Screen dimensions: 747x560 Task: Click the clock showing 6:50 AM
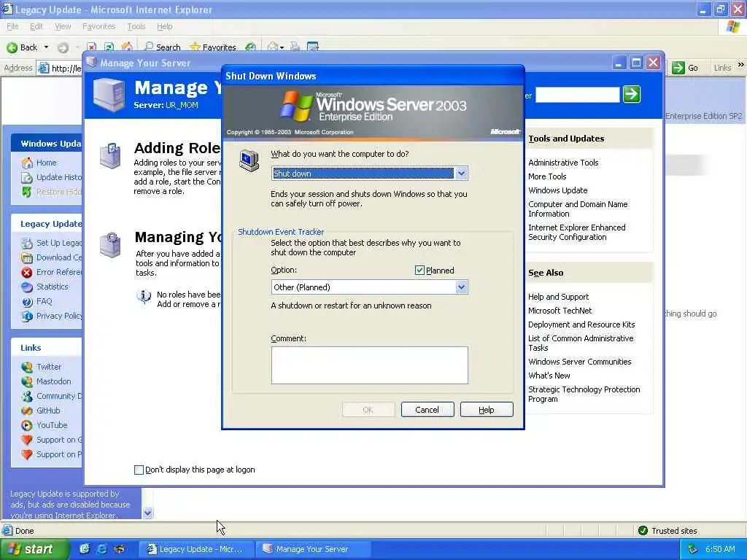720,549
